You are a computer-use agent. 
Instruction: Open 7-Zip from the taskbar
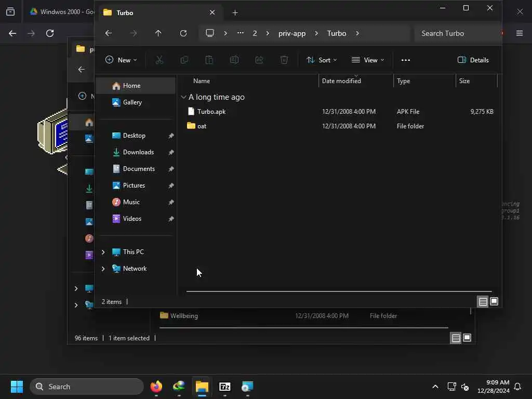224,387
